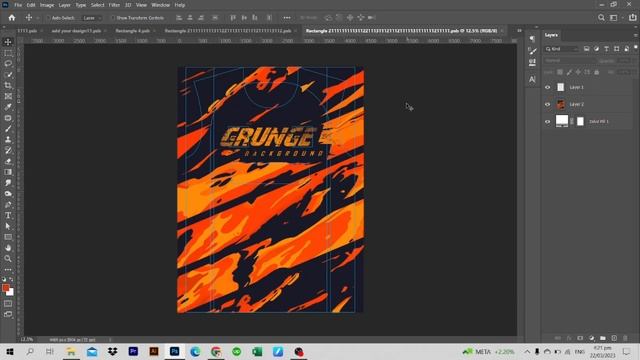Select the Eyedropper tool
Screen dimensions: 640x360
[x=8, y=107]
